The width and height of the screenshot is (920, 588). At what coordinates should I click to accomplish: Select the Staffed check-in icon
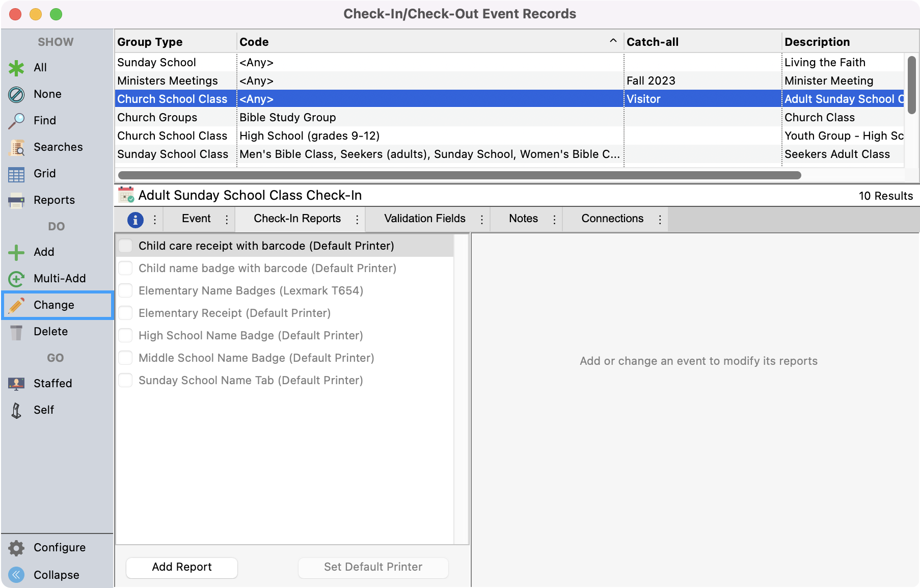pos(16,383)
